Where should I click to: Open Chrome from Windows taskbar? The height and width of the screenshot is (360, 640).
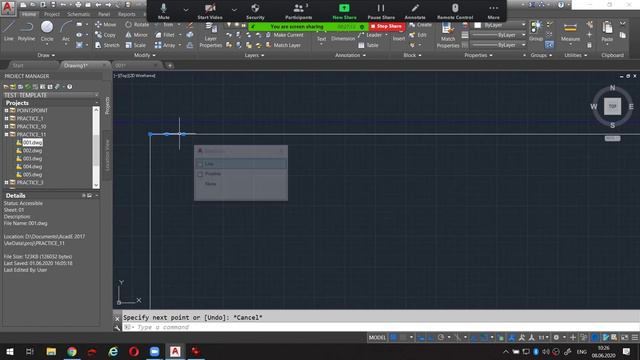pos(72,351)
